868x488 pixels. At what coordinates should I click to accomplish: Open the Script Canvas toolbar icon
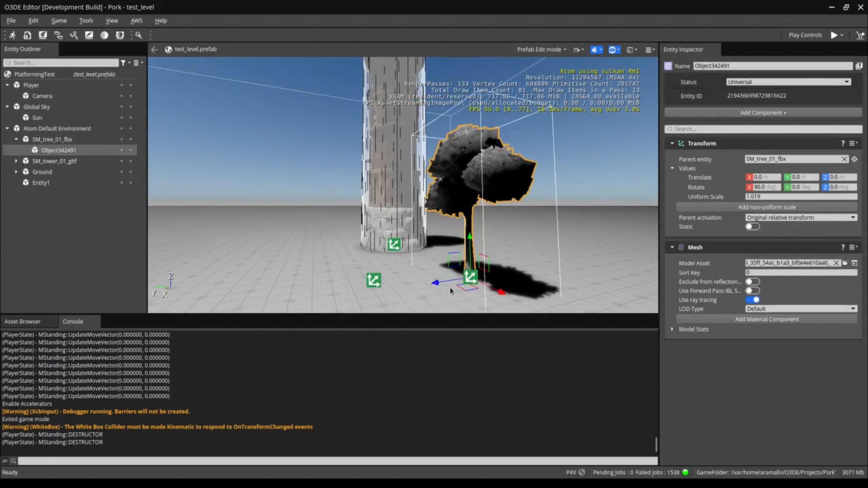58,35
